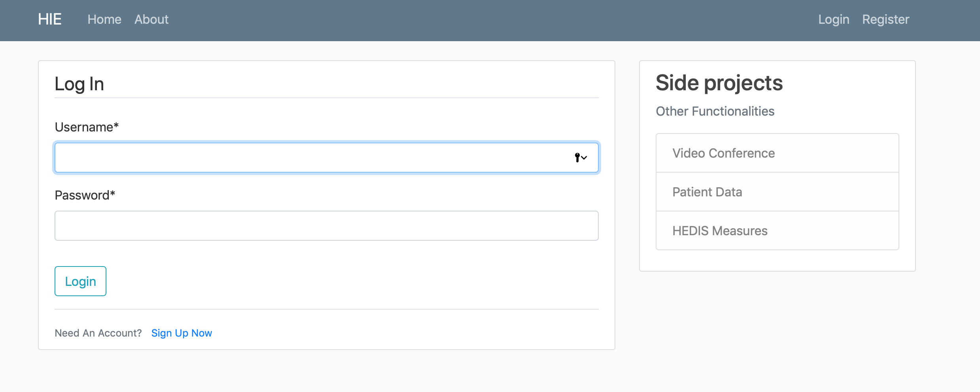The height and width of the screenshot is (392, 980).
Task: Focus the Password text input field
Action: coord(326,226)
